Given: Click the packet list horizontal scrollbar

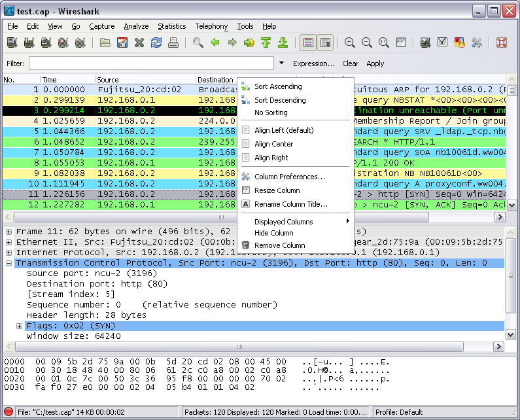Looking at the screenshot, I should click(131, 217).
